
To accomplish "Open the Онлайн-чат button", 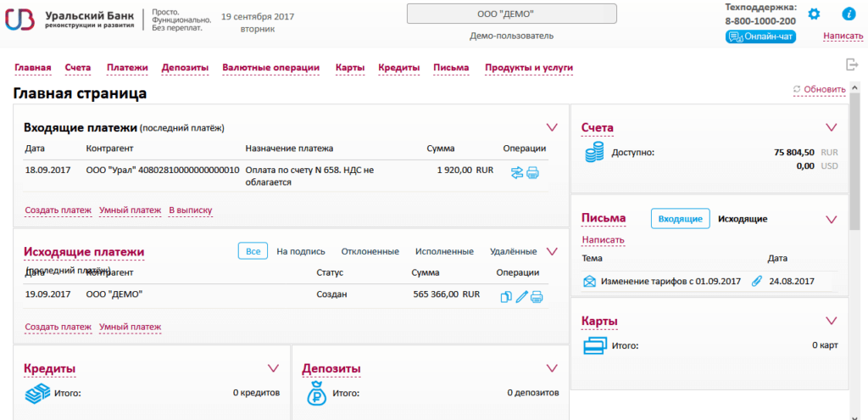I will pyautogui.click(x=760, y=36).
